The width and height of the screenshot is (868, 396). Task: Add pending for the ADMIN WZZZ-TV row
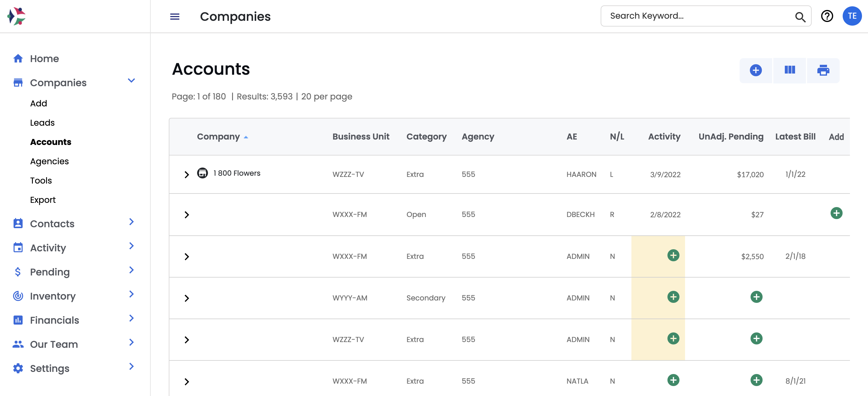(756, 339)
